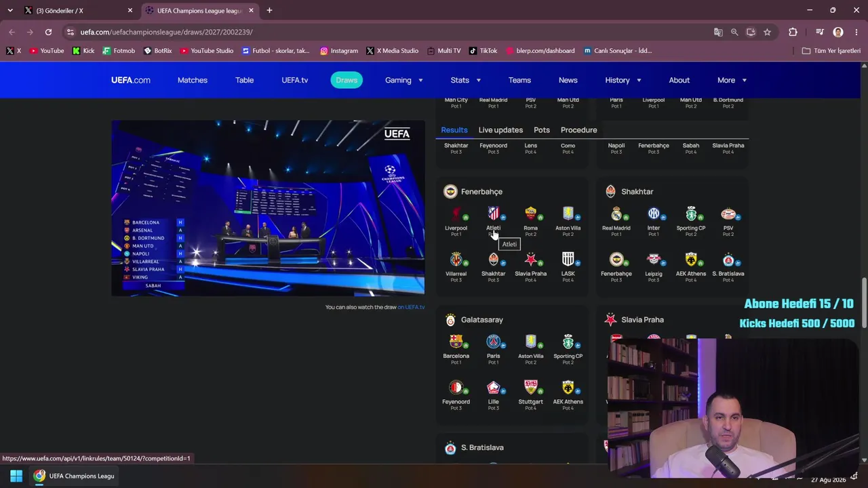Click the Stuttgart crest in Galatasaray's card
Viewport: 868px width, 488px height.
530,388
